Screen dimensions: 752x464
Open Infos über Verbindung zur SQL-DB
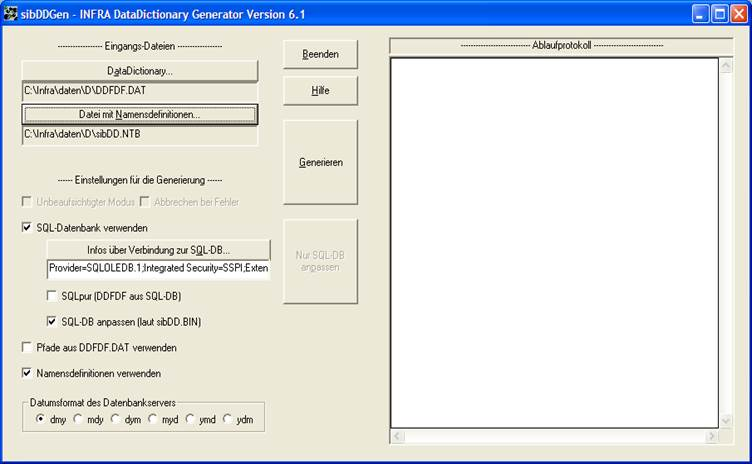tap(159, 250)
